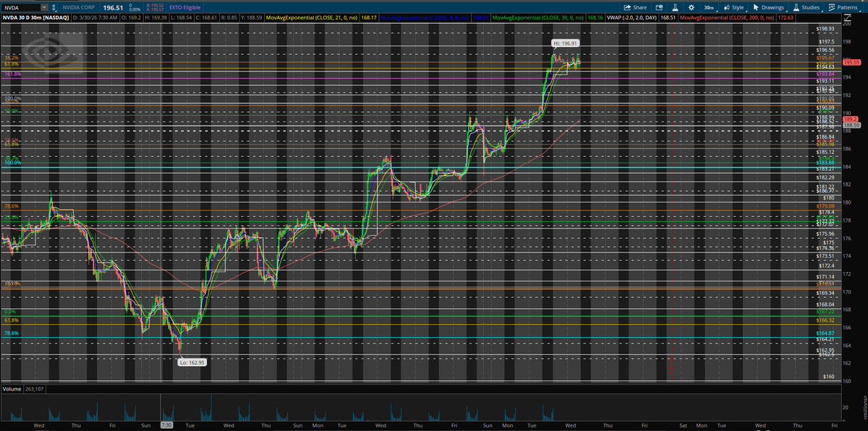
Task: Click the flask quick-study icon
Action: [x=676, y=7]
